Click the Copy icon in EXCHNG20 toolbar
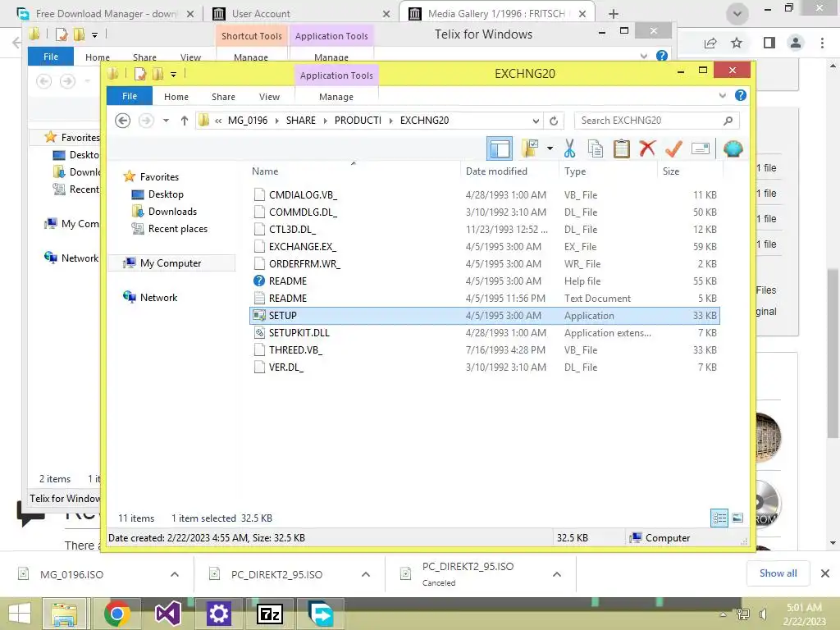 596,149
